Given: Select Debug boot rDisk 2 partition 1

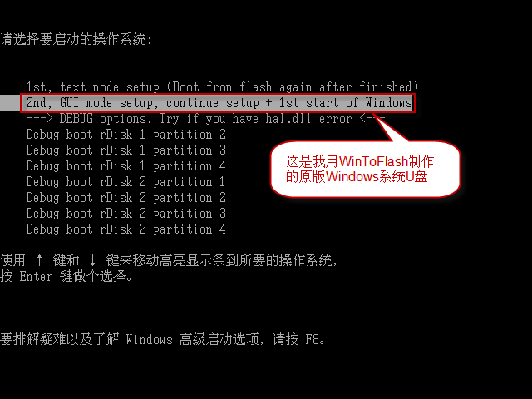Looking at the screenshot, I should coord(126,182).
